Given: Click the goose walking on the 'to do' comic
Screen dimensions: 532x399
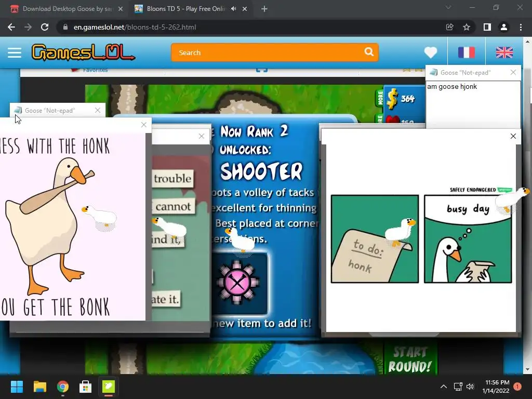Looking at the screenshot, I should pyautogui.click(x=401, y=232).
